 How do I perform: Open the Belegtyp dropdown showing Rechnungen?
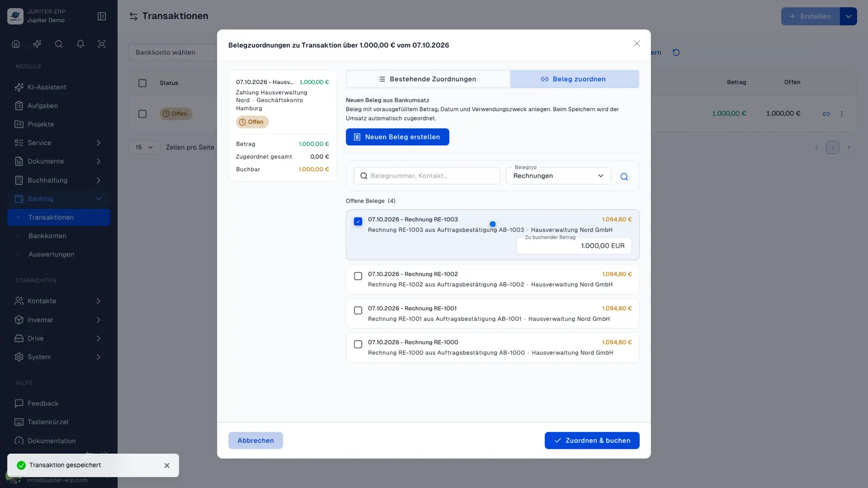tap(558, 176)
